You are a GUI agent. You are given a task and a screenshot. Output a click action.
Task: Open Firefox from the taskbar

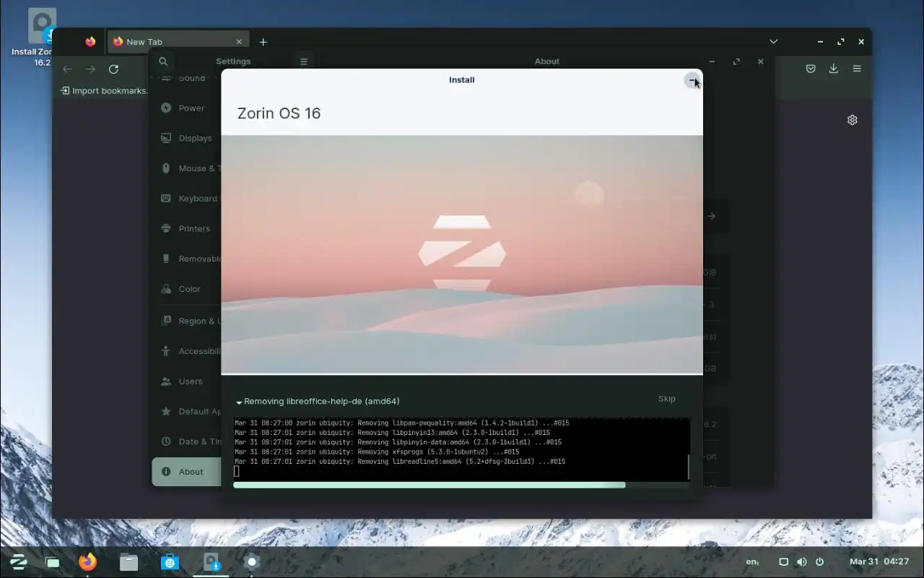[x=88, y=561]
